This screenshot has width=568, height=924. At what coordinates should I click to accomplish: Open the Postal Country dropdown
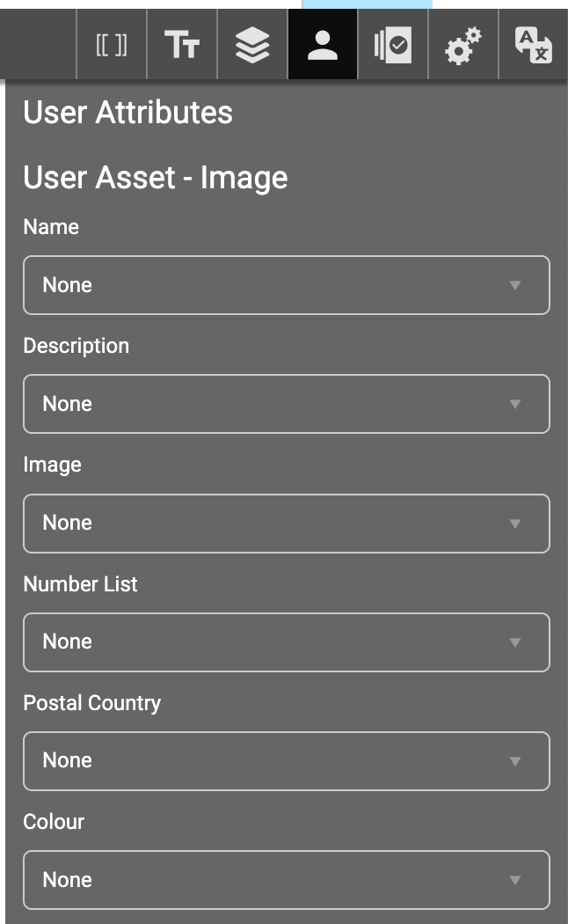click(286, 760)
